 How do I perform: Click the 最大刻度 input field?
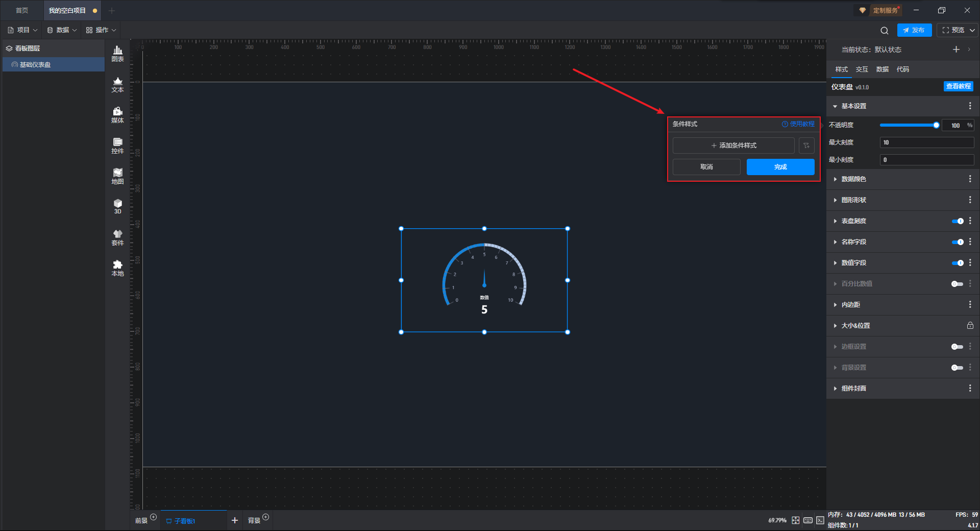(x=927, y=142)
